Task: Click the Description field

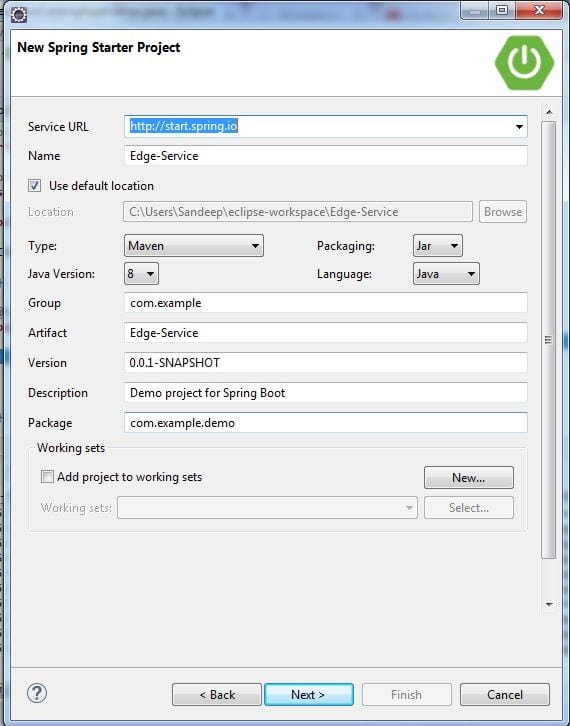Action: click(x=326, y=393)
